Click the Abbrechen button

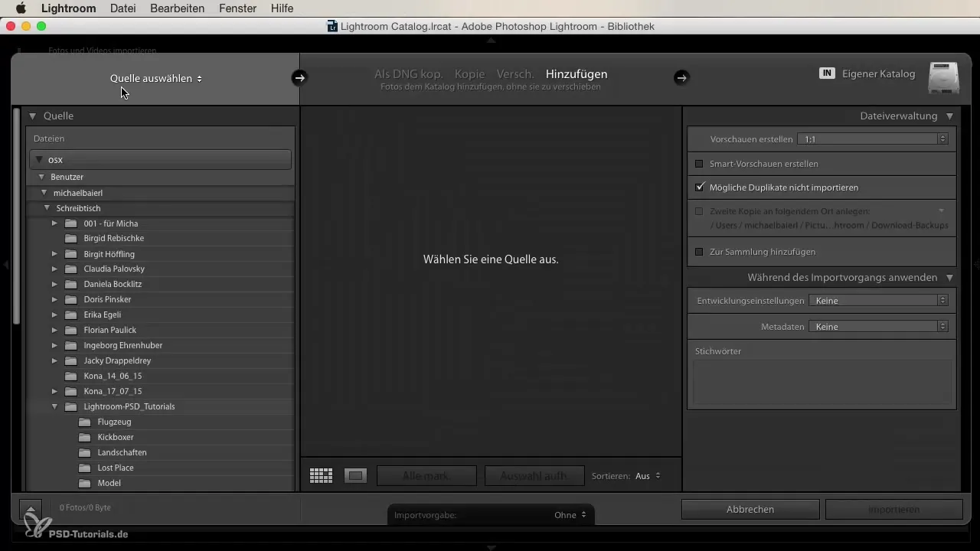click(750, 509)
